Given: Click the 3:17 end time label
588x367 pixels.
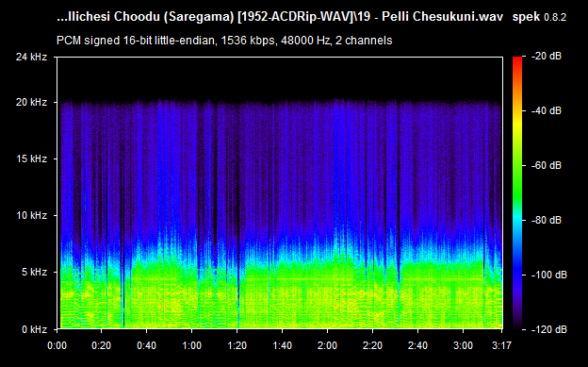Looking at the screenshot, I should 501,345.
